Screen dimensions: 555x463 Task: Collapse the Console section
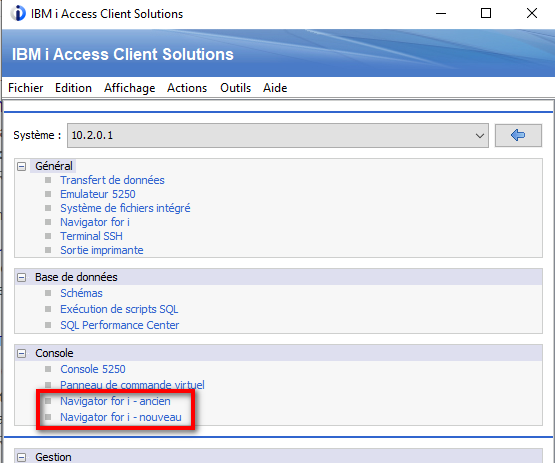pyautogui.click(x=22, y=353)
